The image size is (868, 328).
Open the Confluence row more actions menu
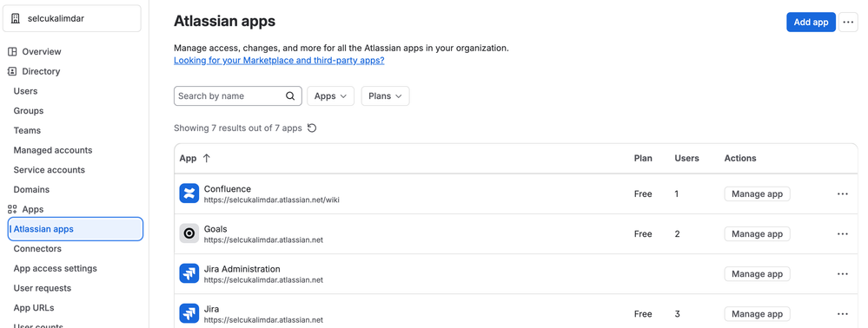coord(843,194)
